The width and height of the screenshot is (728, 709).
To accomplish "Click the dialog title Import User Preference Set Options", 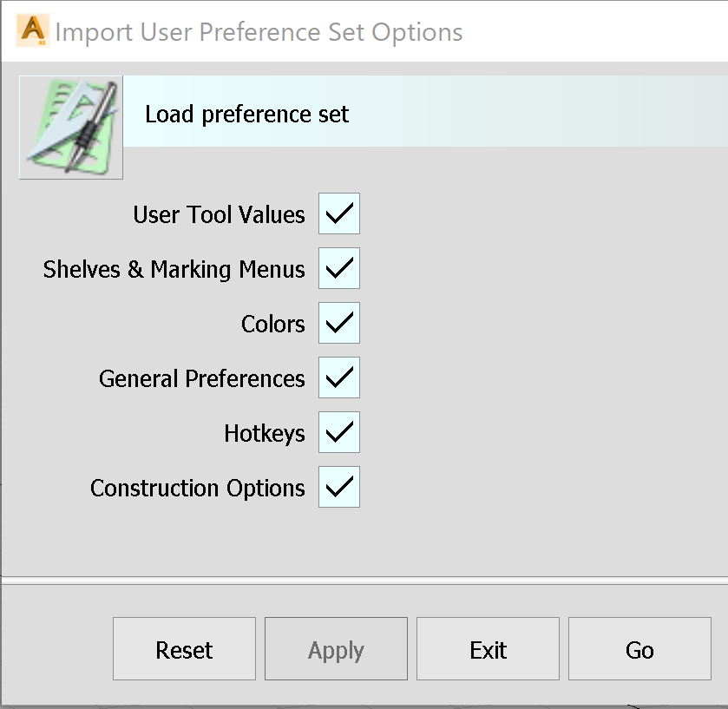I will point(258,32).
